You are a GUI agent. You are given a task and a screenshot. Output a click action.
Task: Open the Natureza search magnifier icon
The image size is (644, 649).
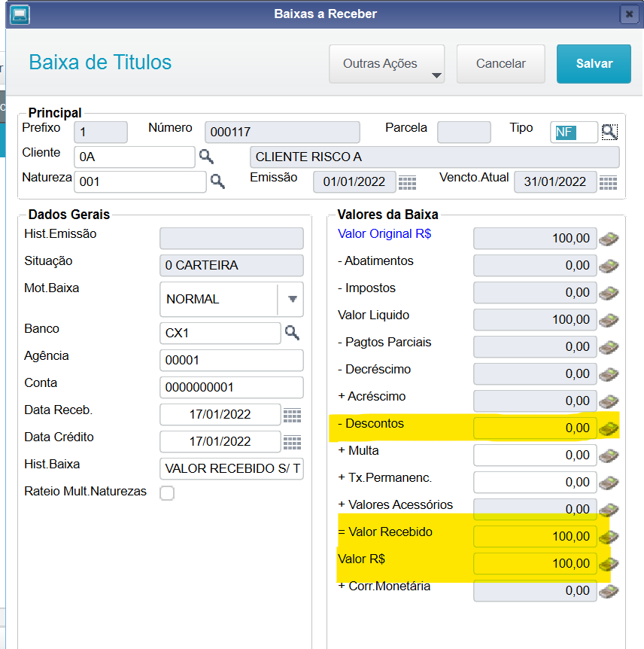217,181
